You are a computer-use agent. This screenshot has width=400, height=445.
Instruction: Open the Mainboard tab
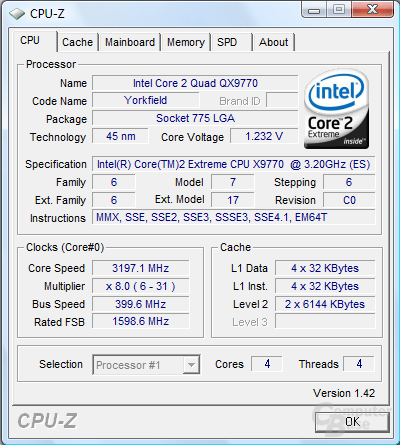pos(130,42)
